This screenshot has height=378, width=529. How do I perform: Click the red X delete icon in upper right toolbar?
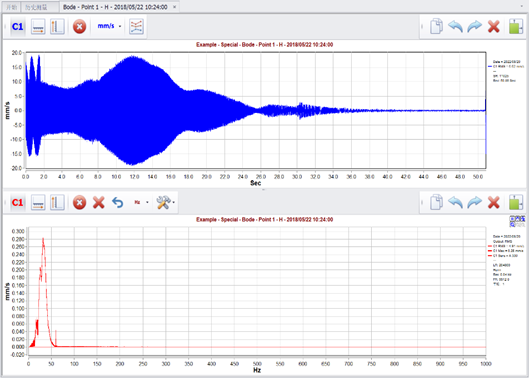click(494, 27)
